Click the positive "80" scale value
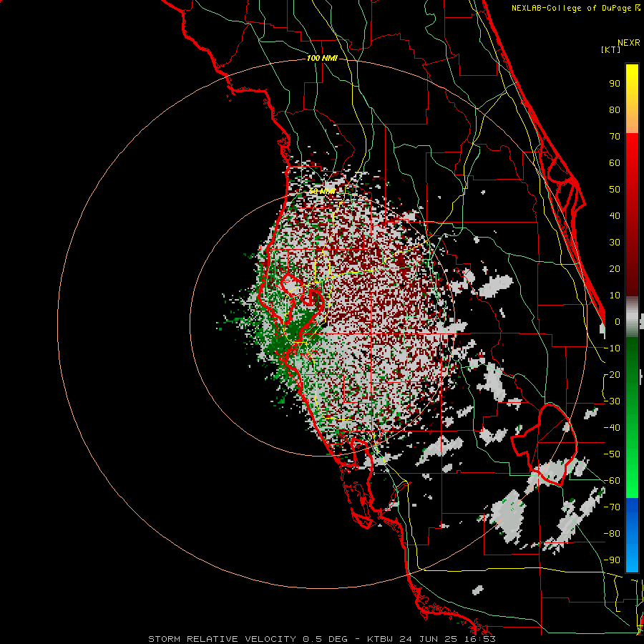The height and width of the screenshot is (644, 644). (615, 110)
